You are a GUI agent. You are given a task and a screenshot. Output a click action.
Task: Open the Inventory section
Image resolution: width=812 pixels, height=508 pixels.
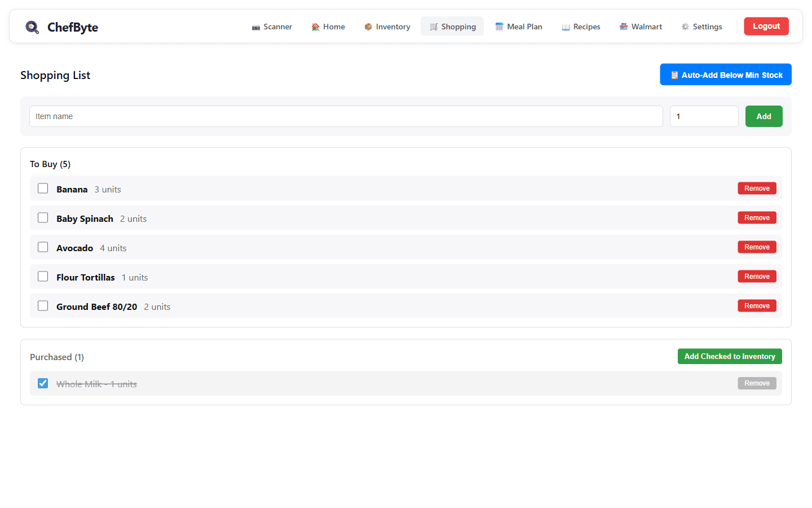387,27
